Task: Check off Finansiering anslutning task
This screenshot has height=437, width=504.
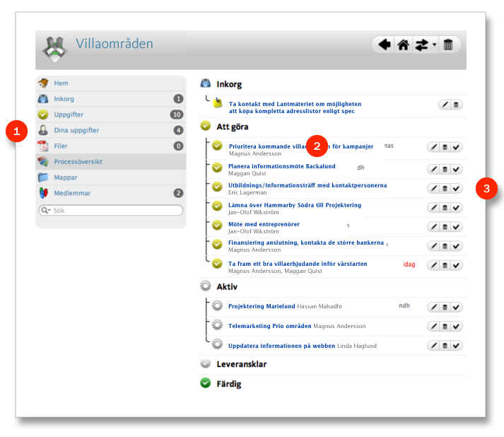Action: coord(456,246)
